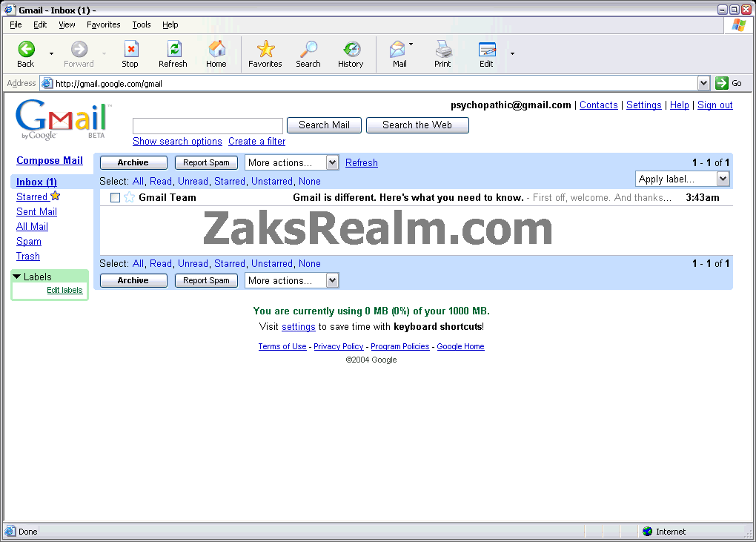
Task: Click the Refresh link beside More actions
Action: [362, 163]
